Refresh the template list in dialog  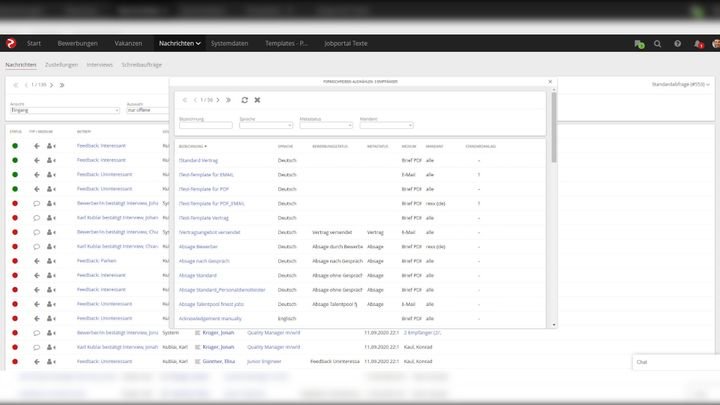click(x=244, y=100)
